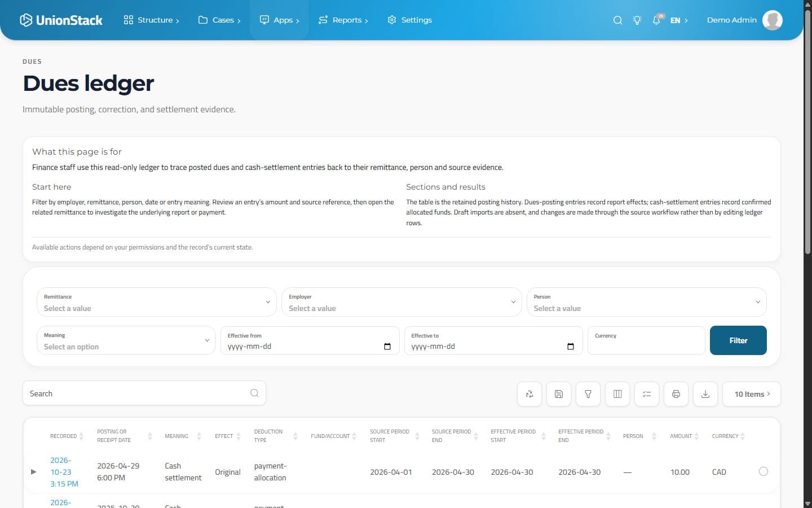Click into the Currency input field
This screenshot has width=812, height=508.
click(x=646, y=340)
